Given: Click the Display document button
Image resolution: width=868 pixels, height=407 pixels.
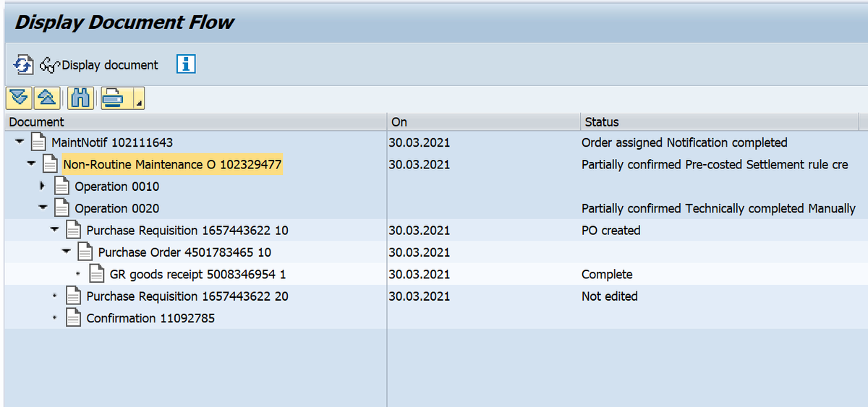Looking at the screenshot, I should pos(99,65).
